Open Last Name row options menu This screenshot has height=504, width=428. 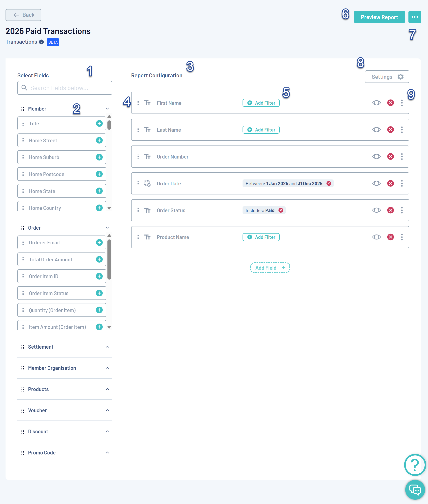[x=402, y=130]
